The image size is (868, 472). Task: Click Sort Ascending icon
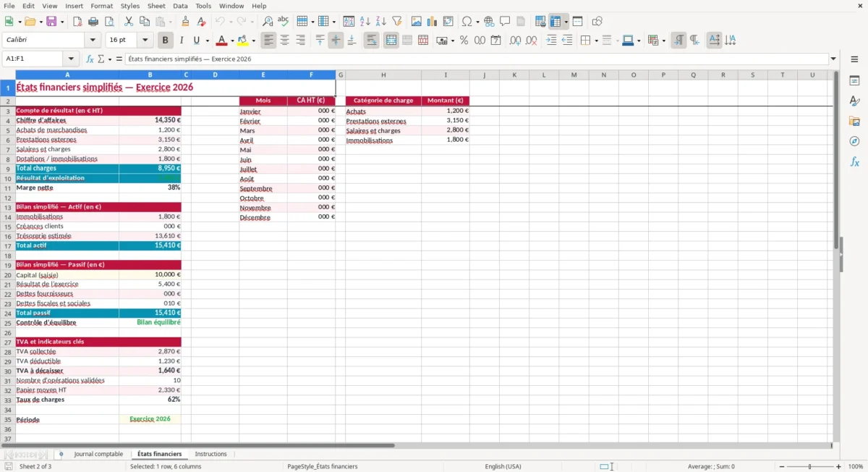click(365, 22)
